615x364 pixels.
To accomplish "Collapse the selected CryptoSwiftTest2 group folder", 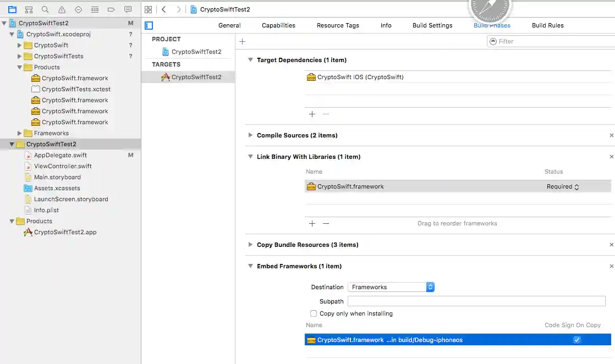I will [12, 145].
